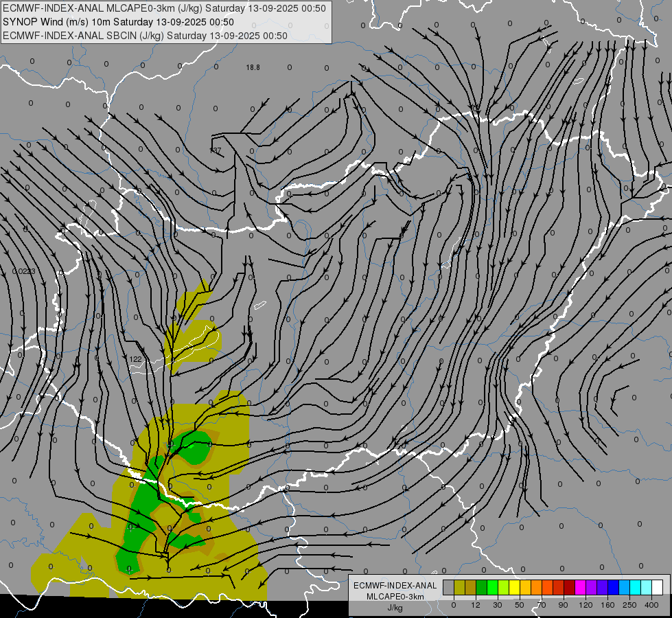Pick the orange legend swatch before 70
The image size is (672, 618).
537,587
